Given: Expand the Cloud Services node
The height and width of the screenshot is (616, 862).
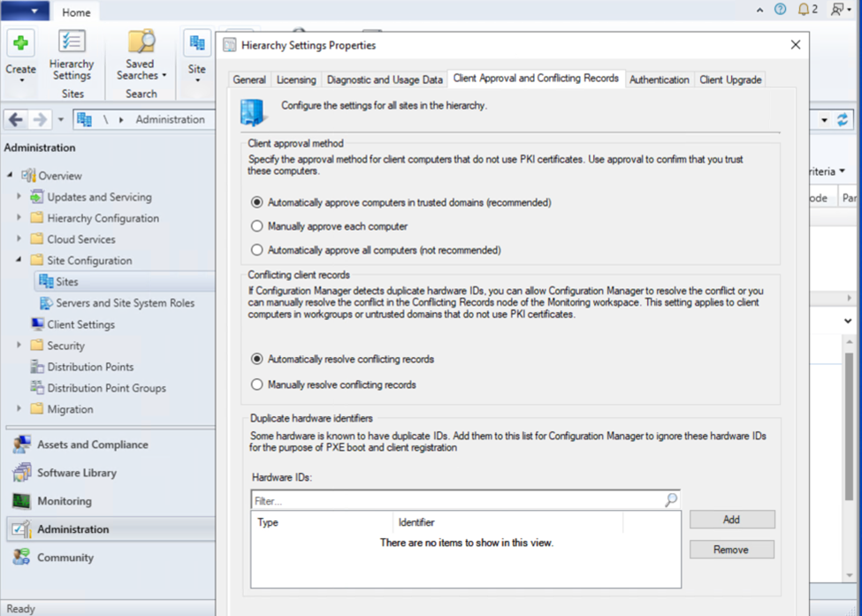Looking at the screenshot, I should coord(19,239).
